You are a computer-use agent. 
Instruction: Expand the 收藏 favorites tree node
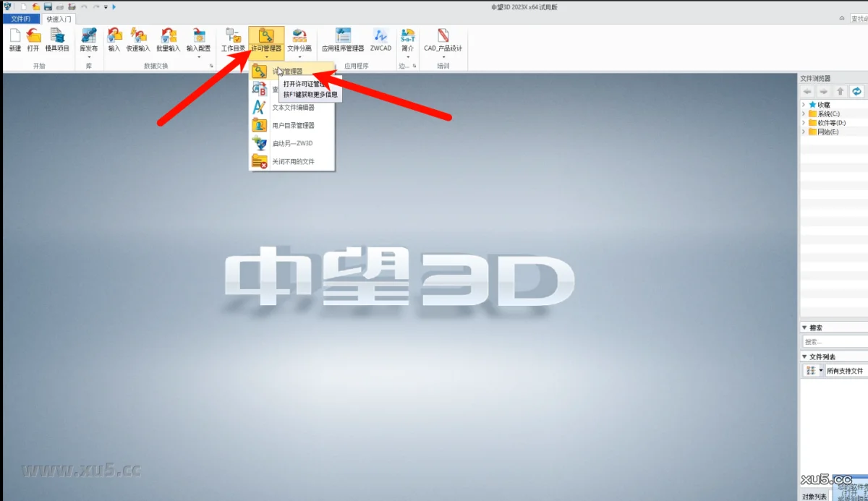click(804, 105)
